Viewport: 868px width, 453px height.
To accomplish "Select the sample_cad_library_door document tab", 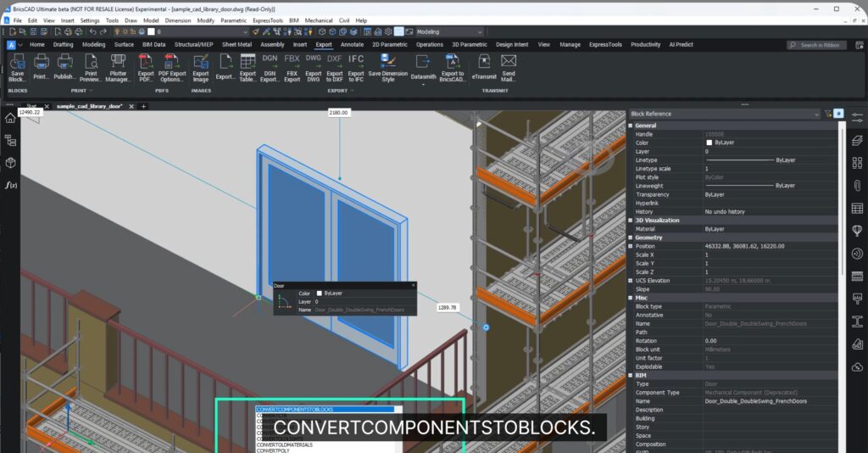I will coord(90,106).
